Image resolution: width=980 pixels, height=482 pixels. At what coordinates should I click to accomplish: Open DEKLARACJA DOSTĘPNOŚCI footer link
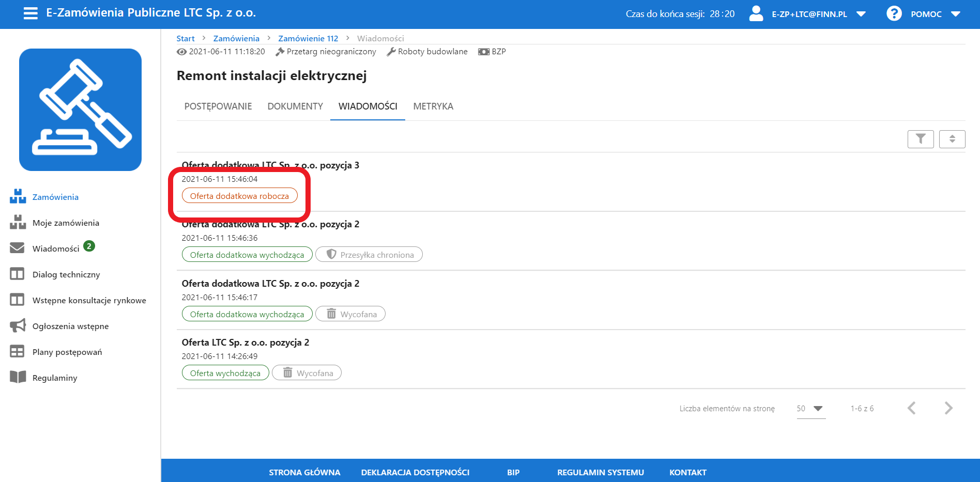click(415, 472)
